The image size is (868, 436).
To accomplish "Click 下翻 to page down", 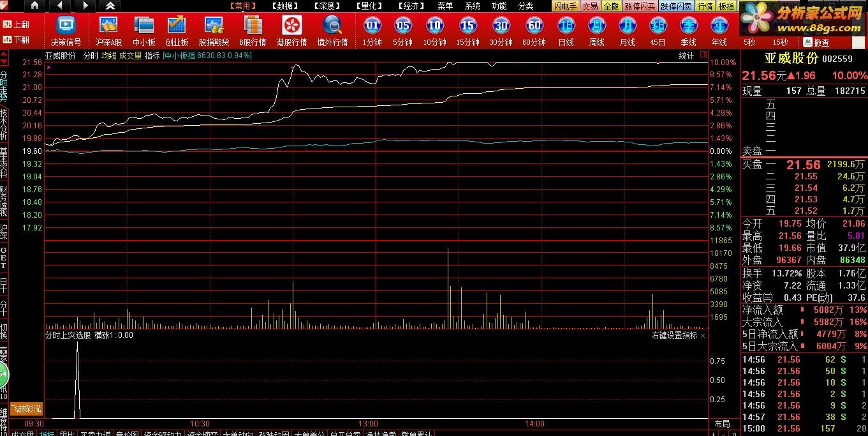I will (x=16, y=40).
